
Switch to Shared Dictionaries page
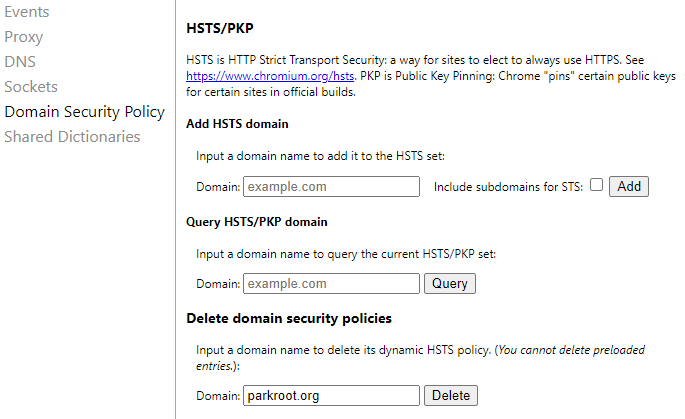72,137
